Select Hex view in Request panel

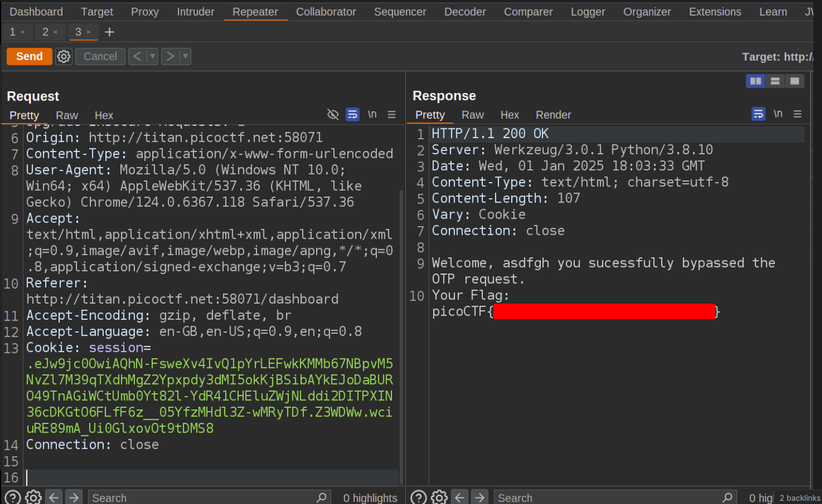[104, 115]
